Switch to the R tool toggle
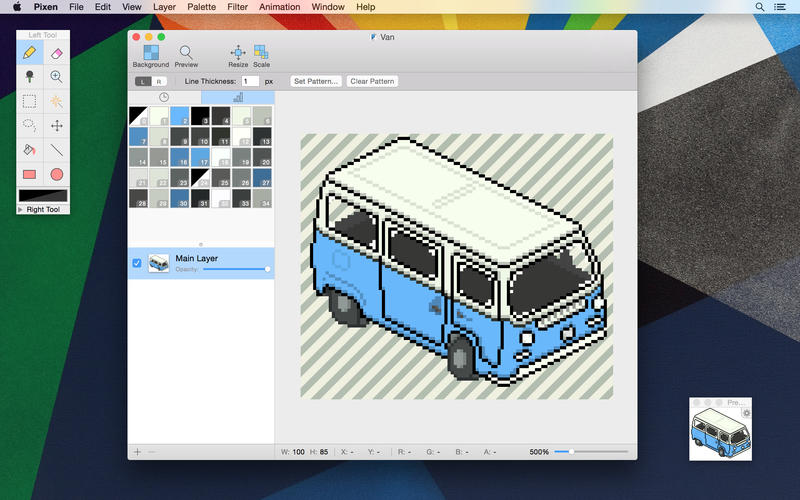800x500 pixels. point(158,81)
